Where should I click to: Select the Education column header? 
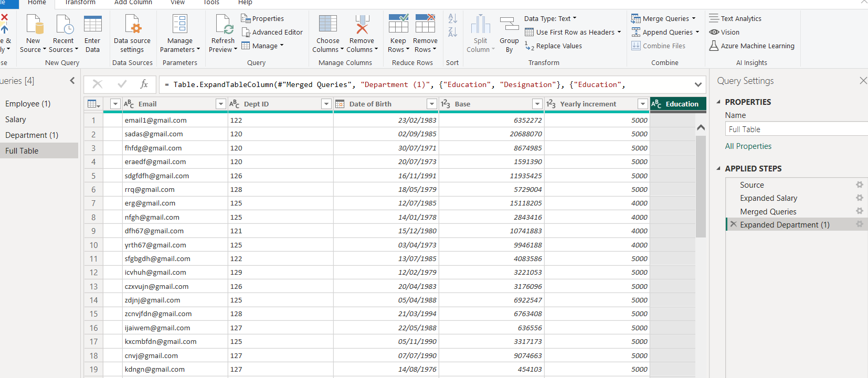coord(678,104)
